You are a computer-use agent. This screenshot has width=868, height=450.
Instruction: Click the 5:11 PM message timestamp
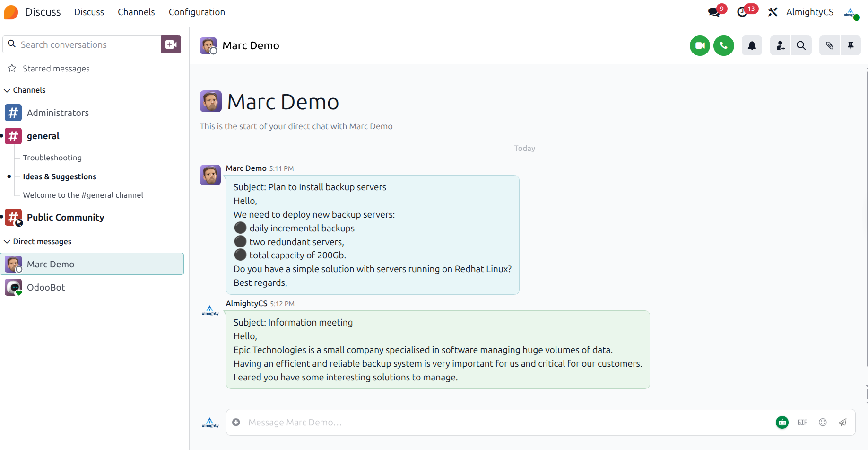(281, 168)
